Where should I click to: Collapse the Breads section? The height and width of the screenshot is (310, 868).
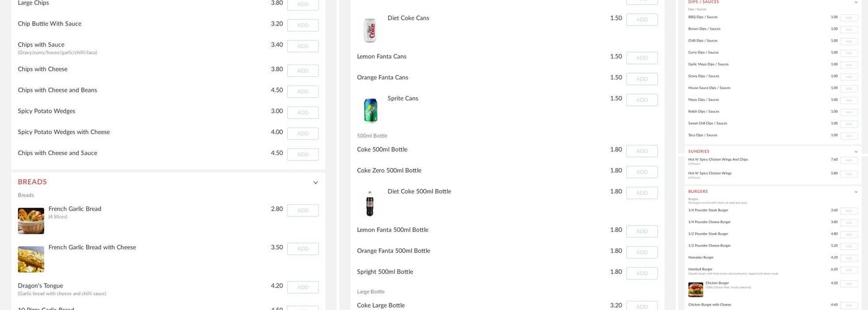[x=316, y=183]
